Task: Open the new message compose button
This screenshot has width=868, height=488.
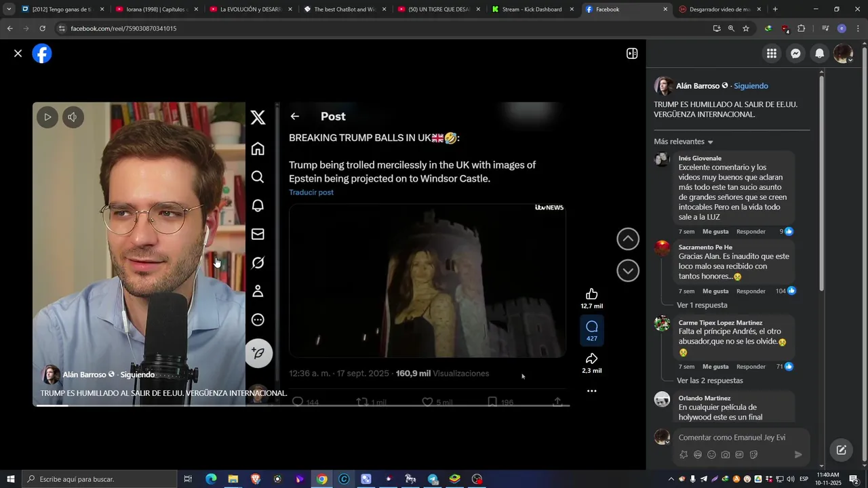Action: tap(842, 450)
